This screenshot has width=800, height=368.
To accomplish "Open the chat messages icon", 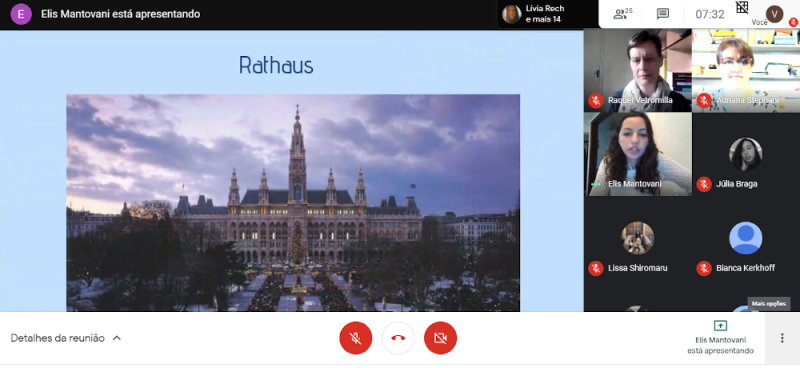I will 663,14.
